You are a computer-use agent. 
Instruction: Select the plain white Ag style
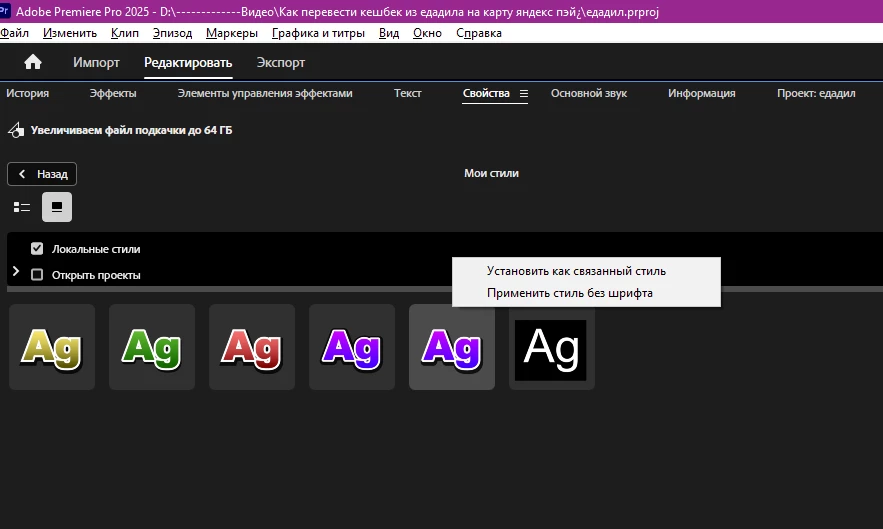point(552,347)
